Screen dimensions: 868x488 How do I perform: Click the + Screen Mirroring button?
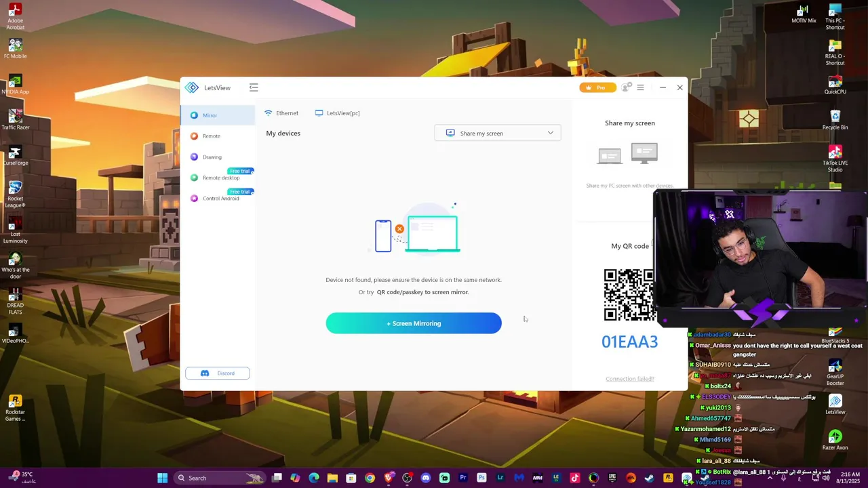point(414,323)
